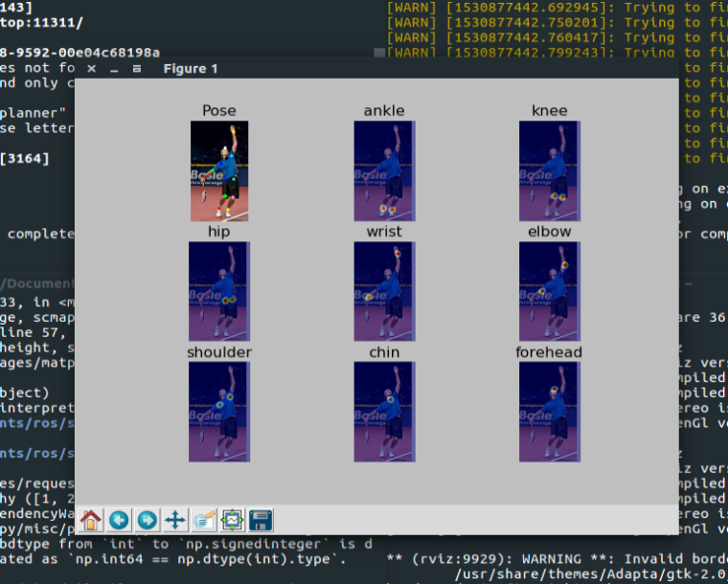Image resolution: width=728 pixels, height=584 pixels.
Task: Click the 'Figure 1' window title
Action: [191, 69]
